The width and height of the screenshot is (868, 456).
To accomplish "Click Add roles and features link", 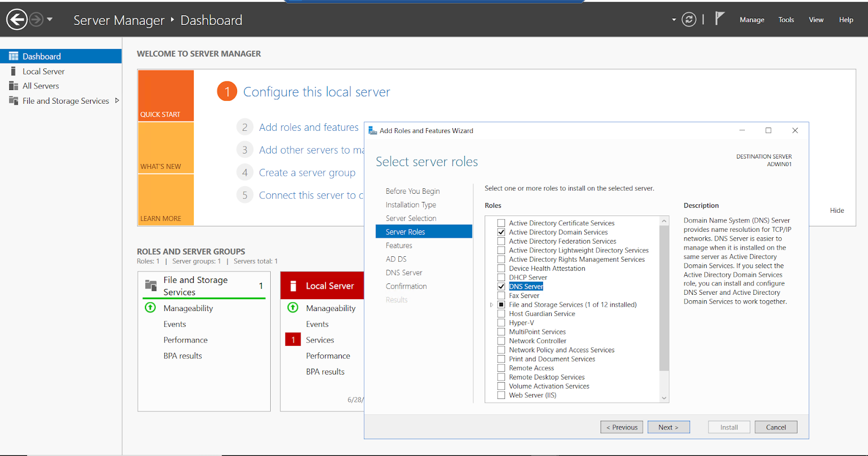I will point(309,127).
